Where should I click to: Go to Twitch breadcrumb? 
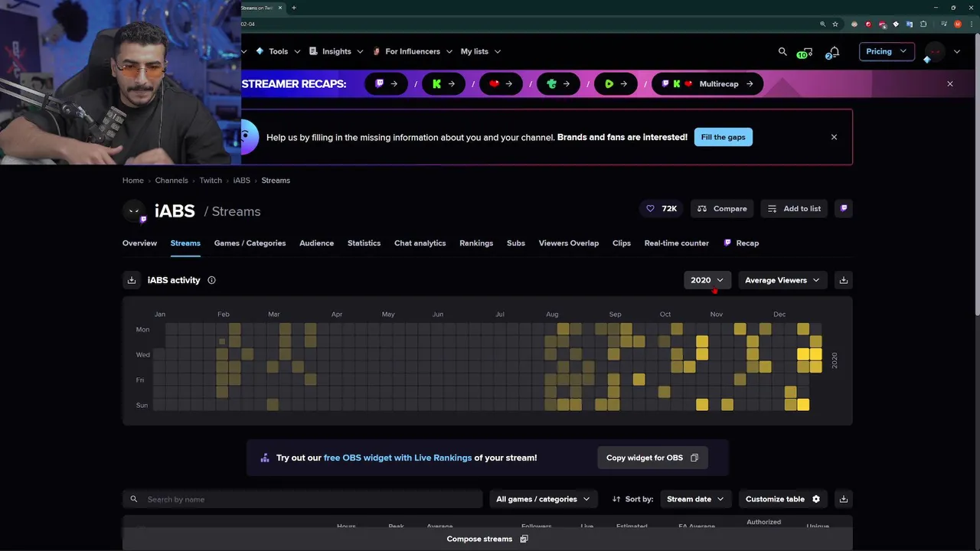(211, 181)
